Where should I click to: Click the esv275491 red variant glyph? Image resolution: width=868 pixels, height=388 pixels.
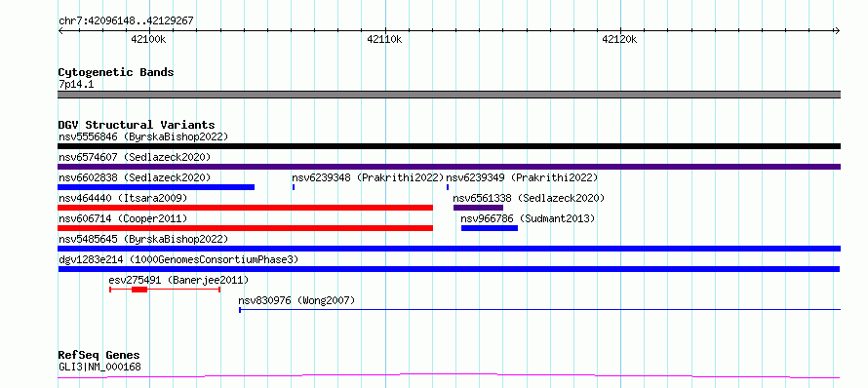[x=165, y=290]
